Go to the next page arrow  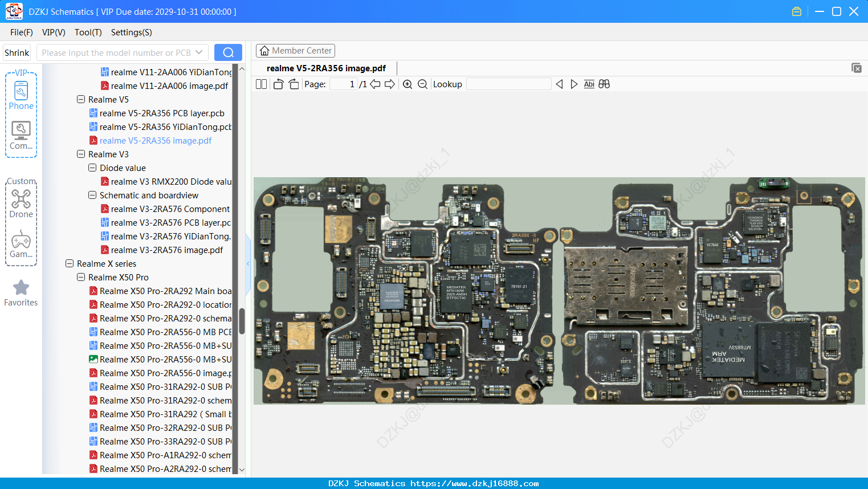(x=390, y=84)
